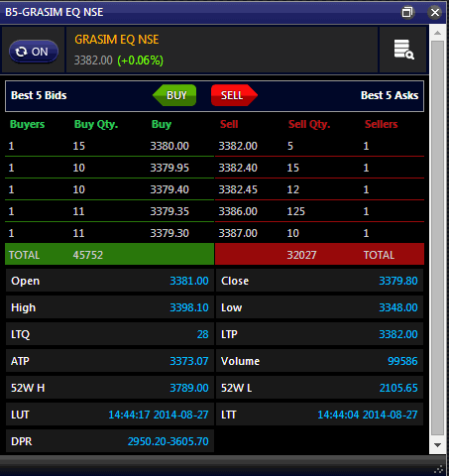Click the window resize grip icon
This screenshot has height=476, width=449.
click(x=438, y=469)
